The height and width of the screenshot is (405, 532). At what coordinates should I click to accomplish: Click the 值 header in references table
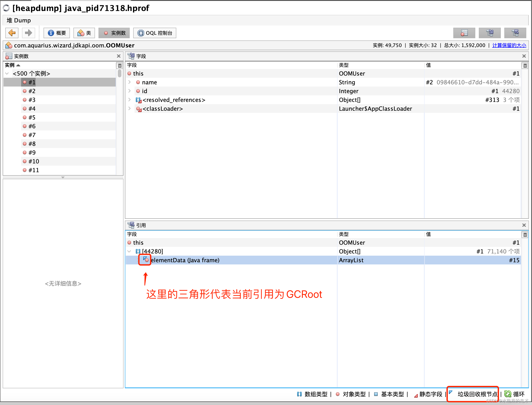[473, 234]
